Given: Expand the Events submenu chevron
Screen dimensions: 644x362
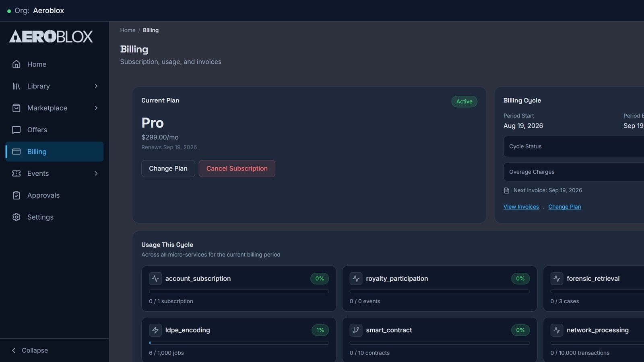Looking at the screenshot, I should 96,173.
